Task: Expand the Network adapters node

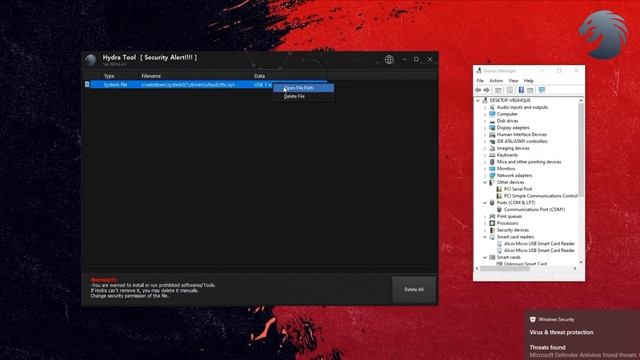Action: click(x=485, y=176)
